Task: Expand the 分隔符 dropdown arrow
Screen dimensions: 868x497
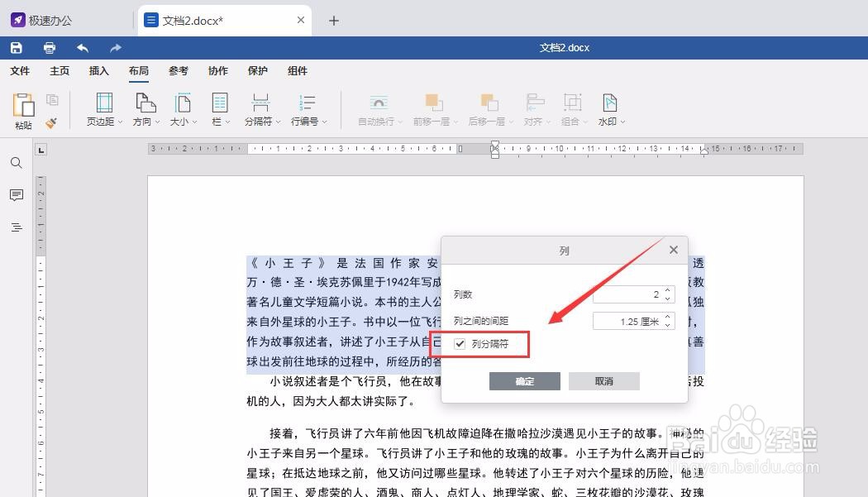Action: point(278,122)
